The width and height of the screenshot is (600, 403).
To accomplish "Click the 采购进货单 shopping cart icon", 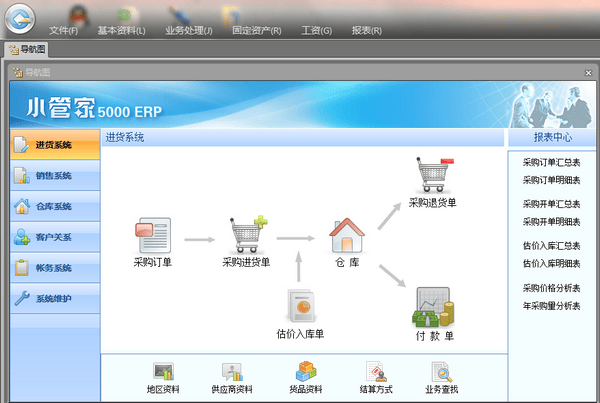I will [246, 236].
